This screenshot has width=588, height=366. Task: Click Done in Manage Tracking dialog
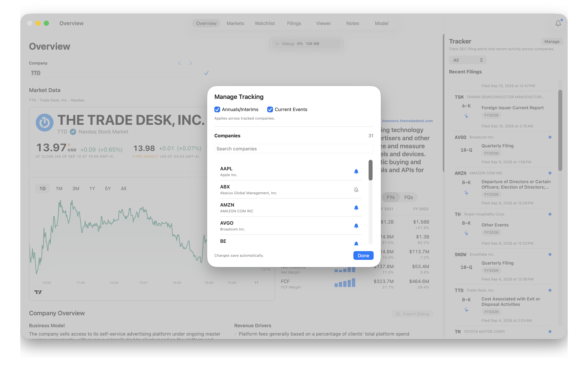pos(363,255)
